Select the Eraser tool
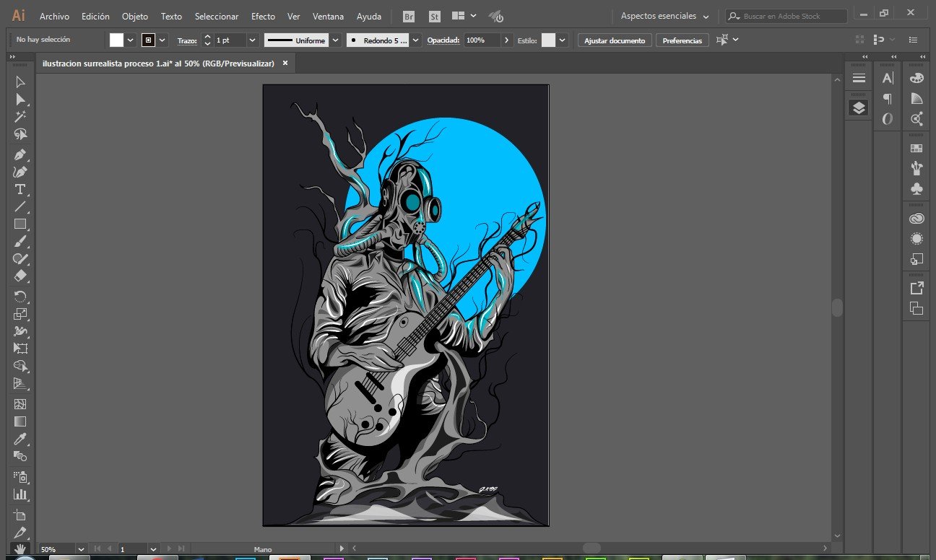Image resolution: width=936 pixels, height=560 pixels. tap(20, 276)
